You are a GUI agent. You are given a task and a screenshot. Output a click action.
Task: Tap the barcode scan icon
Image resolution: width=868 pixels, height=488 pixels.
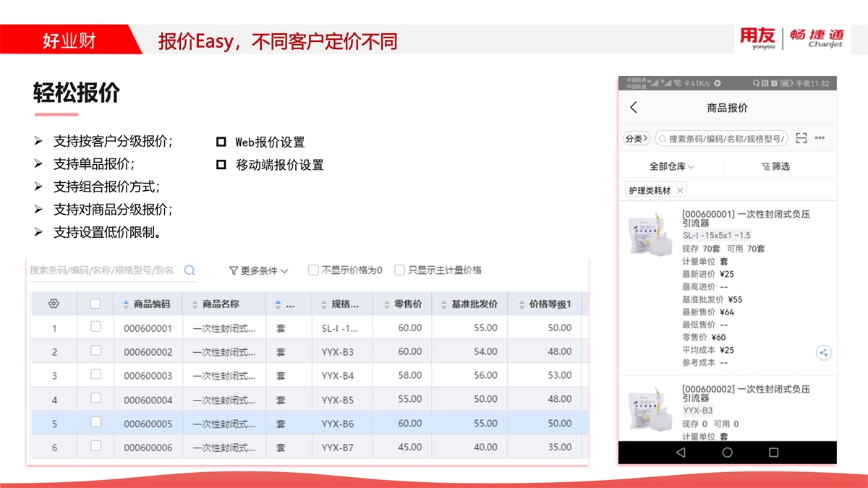[x=801, y=138]
